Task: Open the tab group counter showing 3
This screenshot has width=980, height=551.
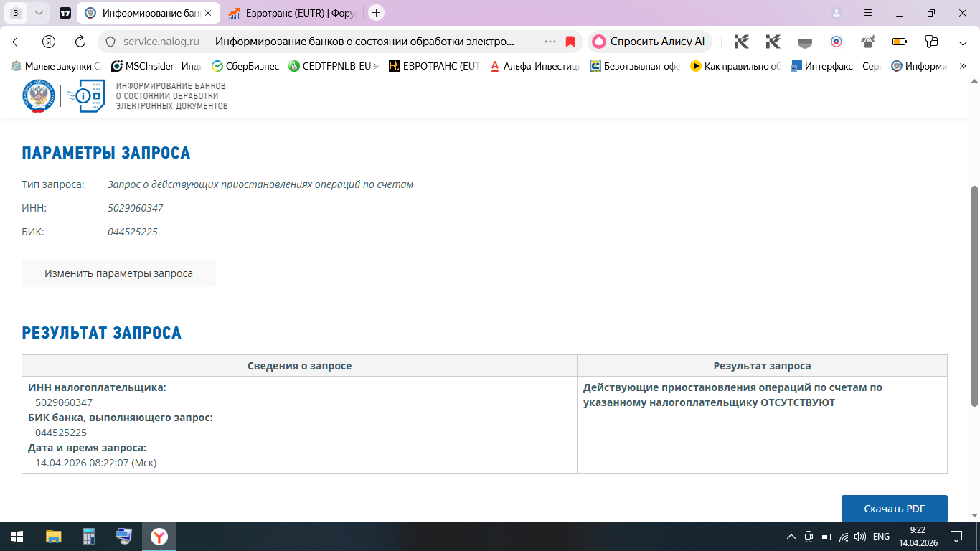Action: 16,13
